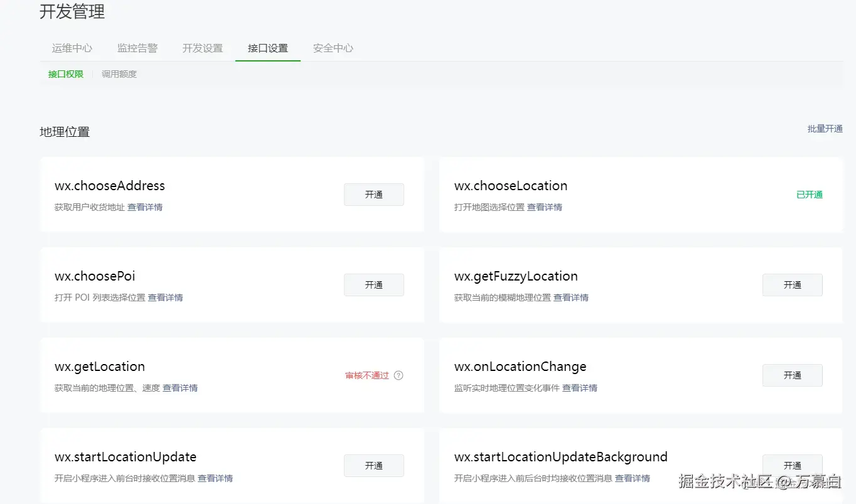Open 查看详情 for wx.getLocation
This screenshot has height=504, width=856.
point(180,388)
